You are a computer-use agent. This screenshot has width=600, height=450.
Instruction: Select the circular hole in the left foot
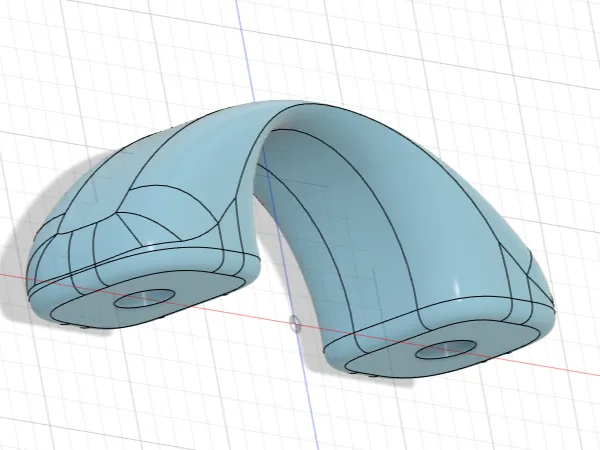click(x=145, y=299)
